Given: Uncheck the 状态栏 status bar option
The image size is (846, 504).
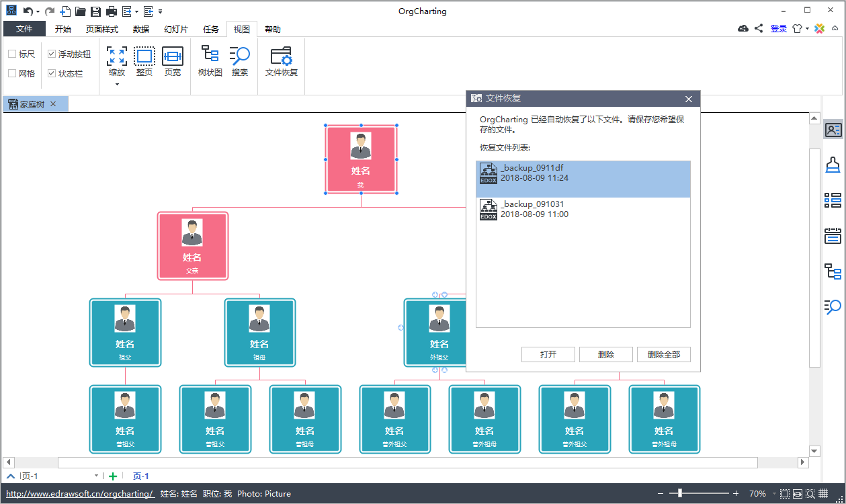Looking at the screenshot, I should pos(52,73).
